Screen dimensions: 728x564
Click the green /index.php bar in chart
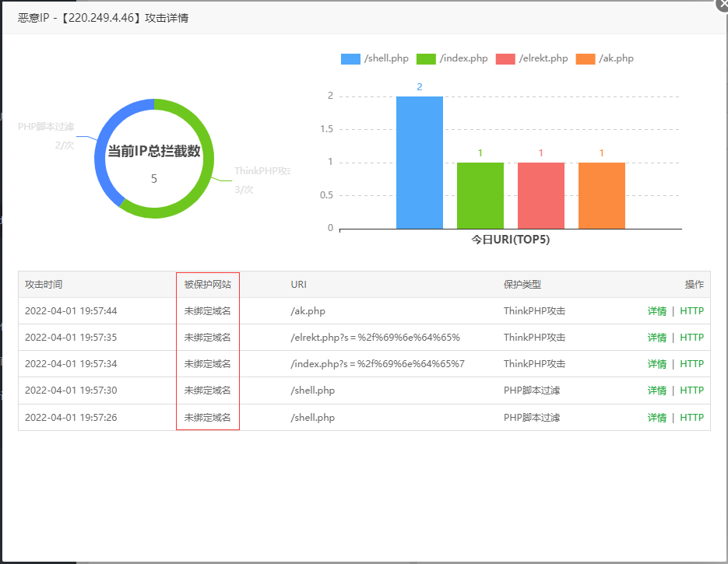point(480,195)
